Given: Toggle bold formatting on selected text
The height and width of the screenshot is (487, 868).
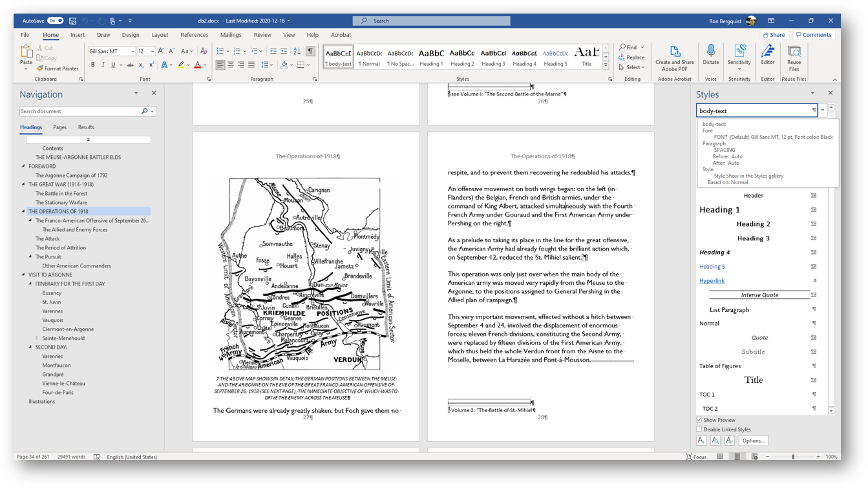Looking at the screenshot, I should (94, 65).
